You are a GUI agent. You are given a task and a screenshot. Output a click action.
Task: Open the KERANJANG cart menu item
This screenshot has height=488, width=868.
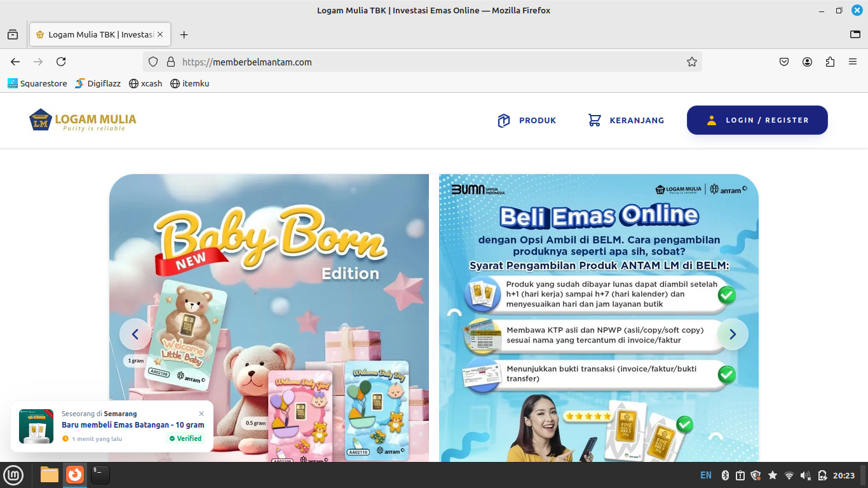tap(626, 120)
